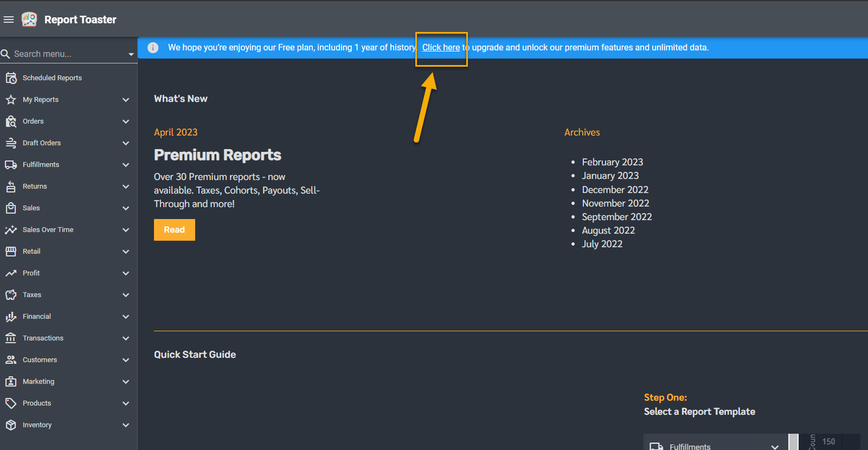Open the February 2023 archive link

(612, 162)
